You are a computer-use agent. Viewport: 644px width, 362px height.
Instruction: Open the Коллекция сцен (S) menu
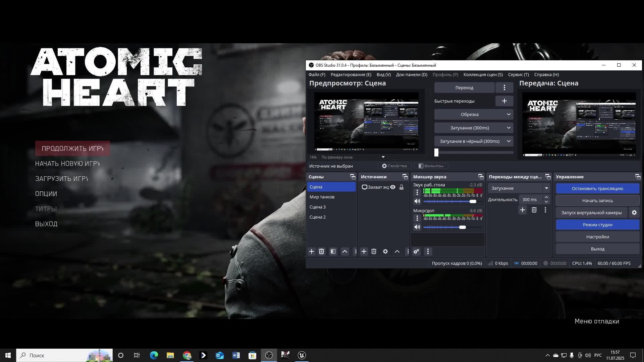point(483,74)
